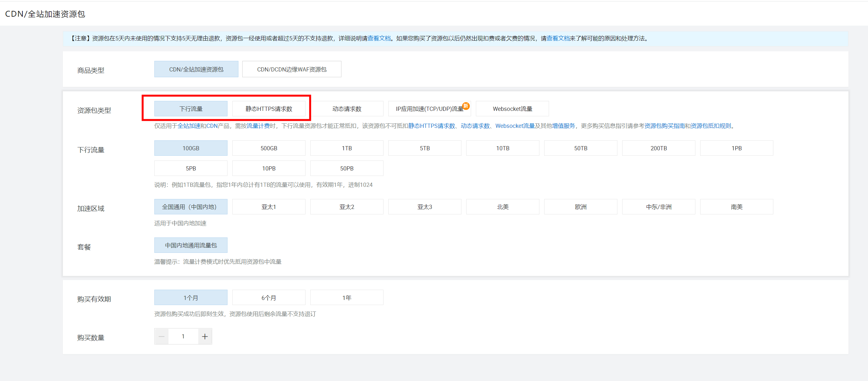Increase purchase quantity with plus button
The width and height of the screenshot is (868, 381).
(205, 336)
